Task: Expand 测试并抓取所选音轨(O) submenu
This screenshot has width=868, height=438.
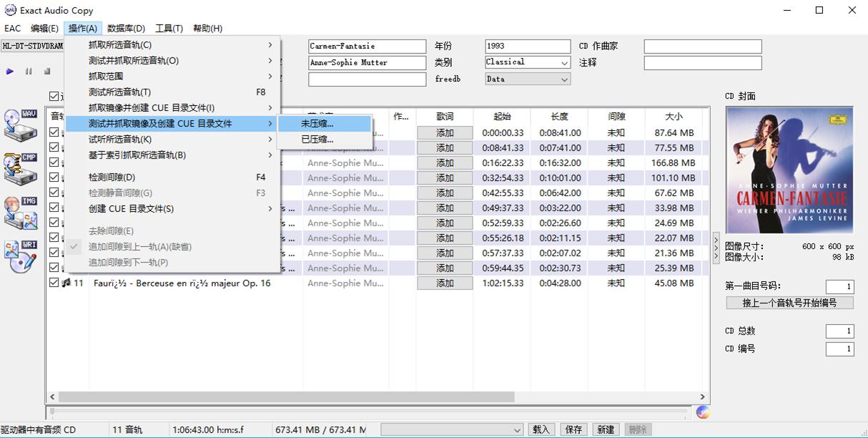Action: 173,60
